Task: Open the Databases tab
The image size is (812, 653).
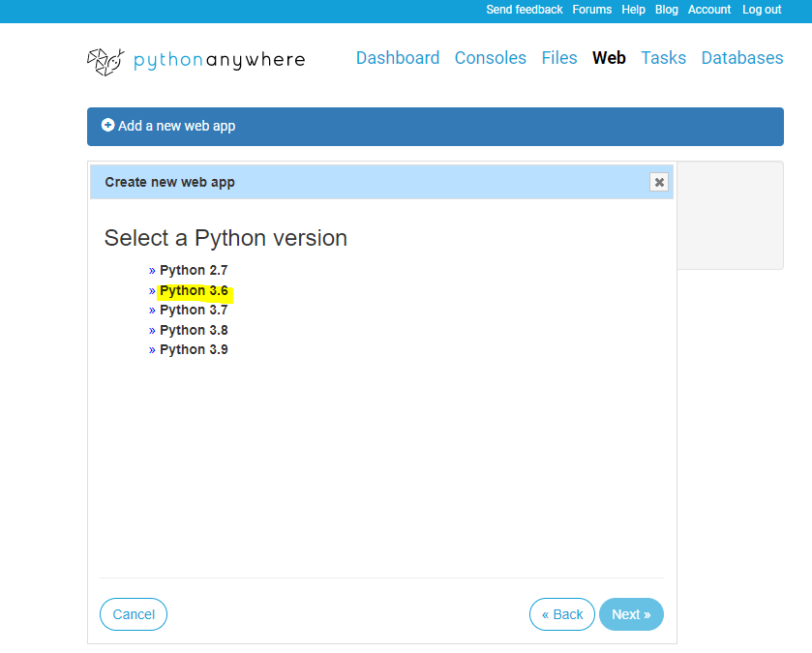Action: pyautogui.click(x=742, y=58)
